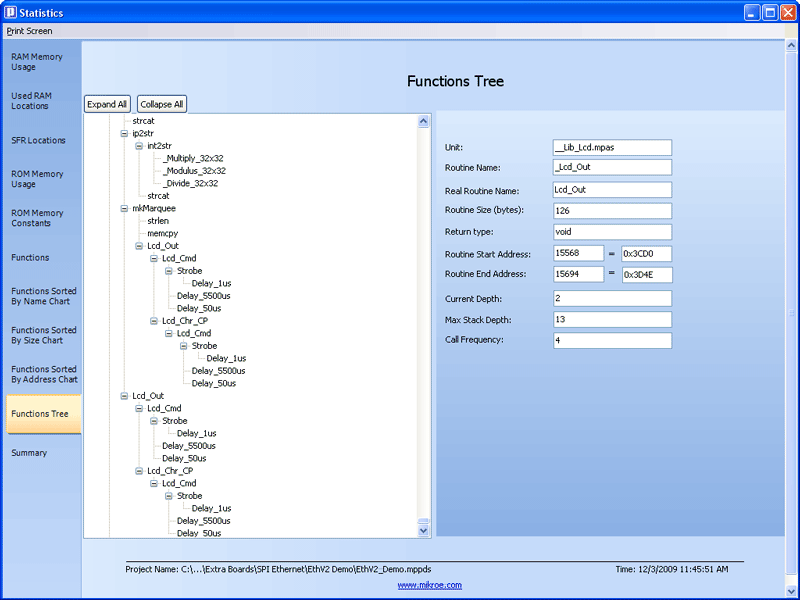Select _Modulus_32x32 in the tree
The width and height of the screenshot is (800, 600).
pos(194,171)
